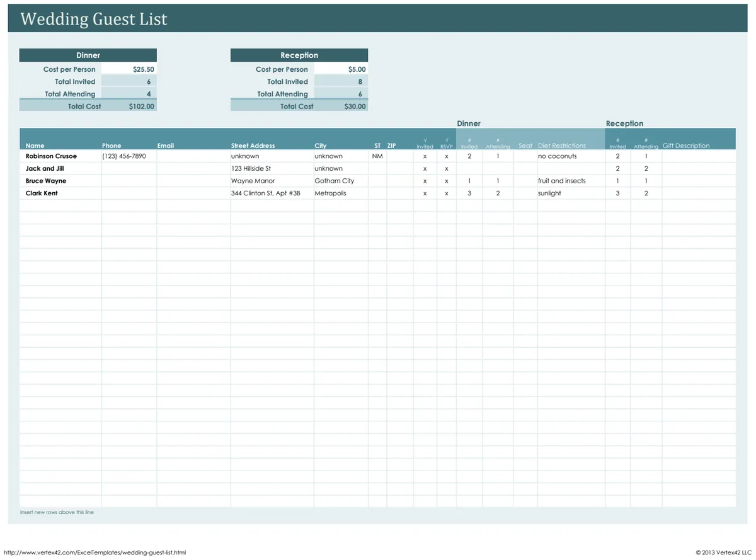Select the 344 Clinton St, Apt #3B cell
This screenshot has width=756, height=560.
(x=272, y=193)
